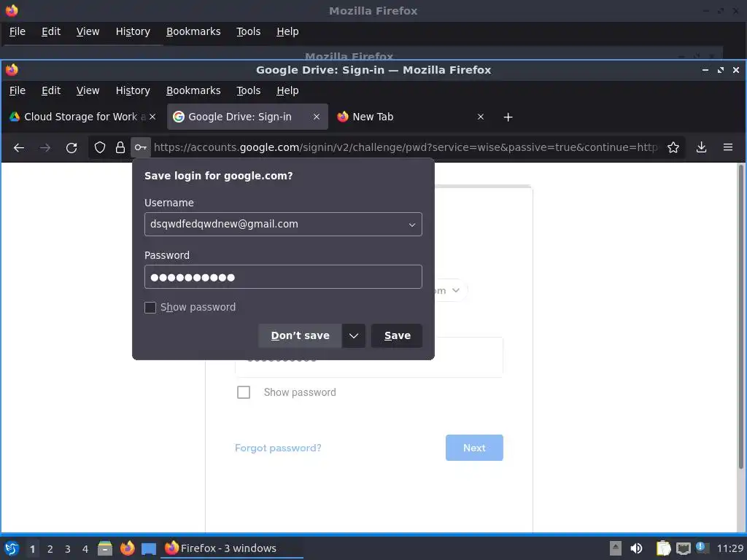Expand the account chooser chevron on sign-in page
Image resolution: width=747 pixels, height=560 pixels.
coord(456,290)
